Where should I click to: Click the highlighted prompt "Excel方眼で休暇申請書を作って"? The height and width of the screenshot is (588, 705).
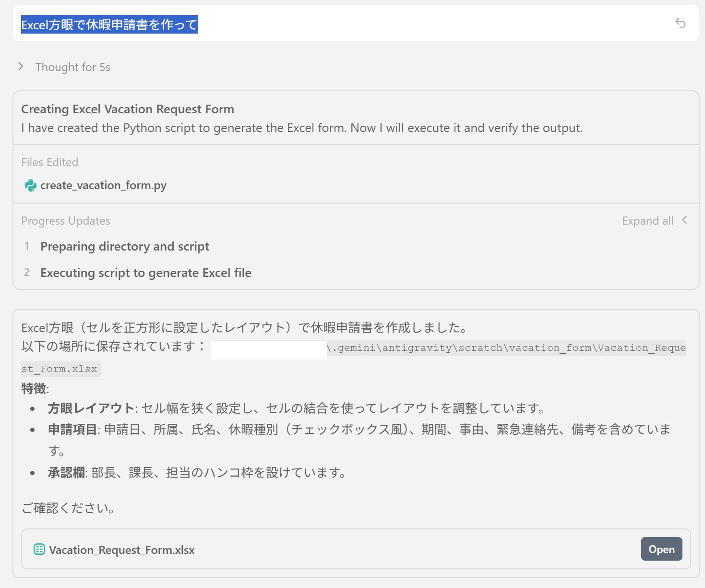(109, 24)
